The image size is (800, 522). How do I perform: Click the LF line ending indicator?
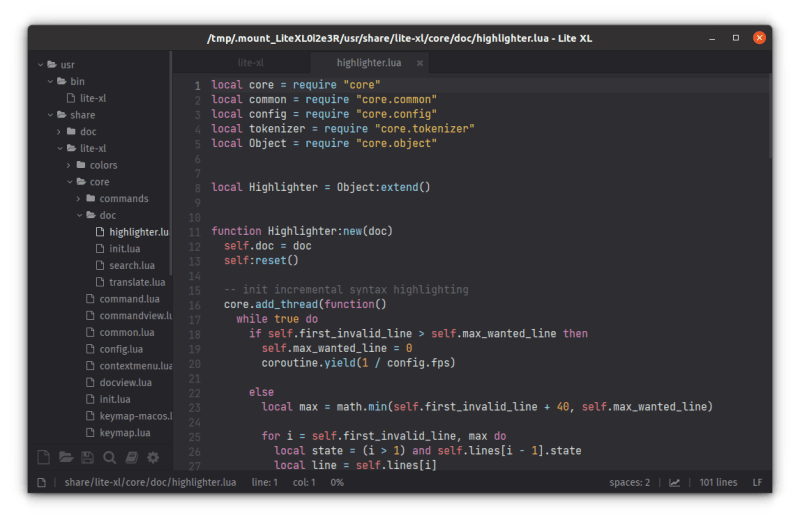coord(757,483)
